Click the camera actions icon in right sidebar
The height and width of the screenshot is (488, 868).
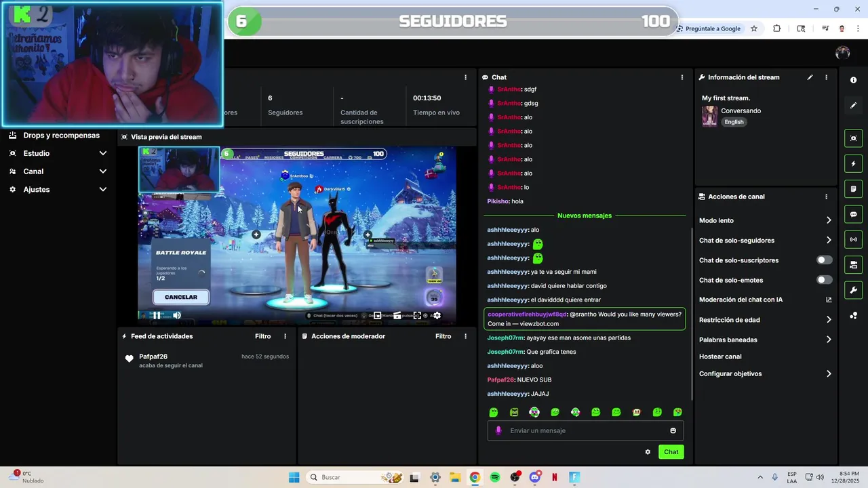[853, 264]
